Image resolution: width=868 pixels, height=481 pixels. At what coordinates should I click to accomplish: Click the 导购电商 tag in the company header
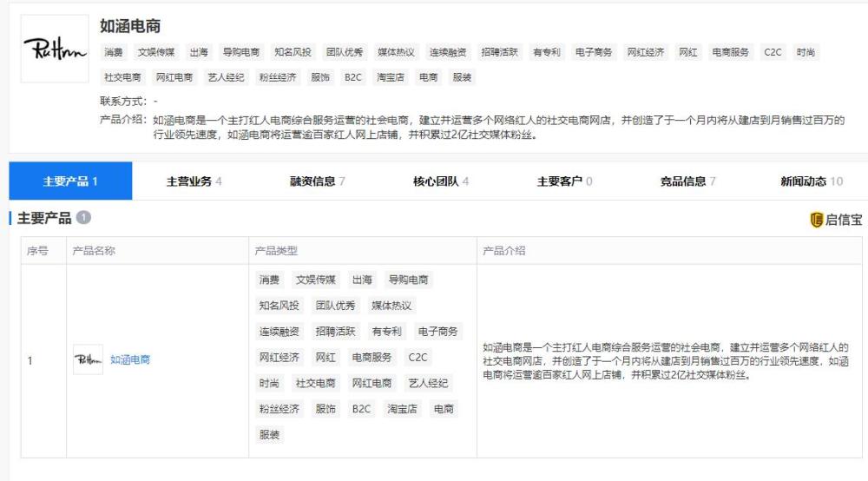240,52
